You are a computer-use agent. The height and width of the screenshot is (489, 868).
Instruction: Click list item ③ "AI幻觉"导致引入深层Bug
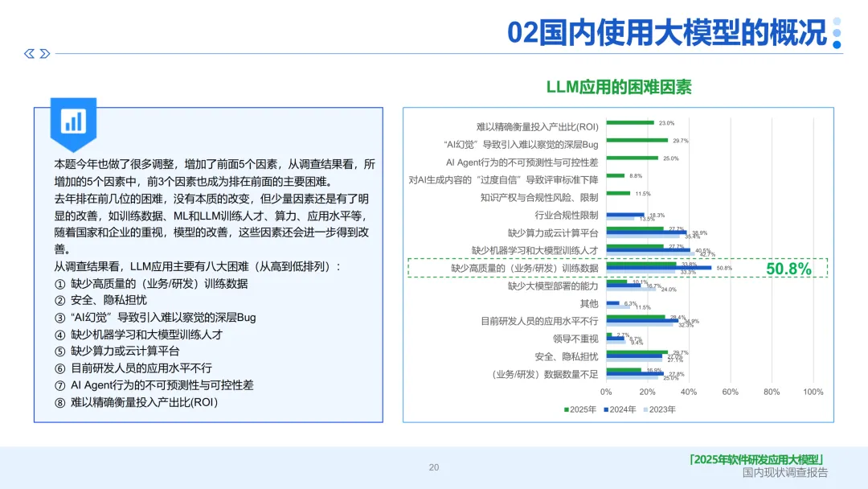[x=155, y=318]
